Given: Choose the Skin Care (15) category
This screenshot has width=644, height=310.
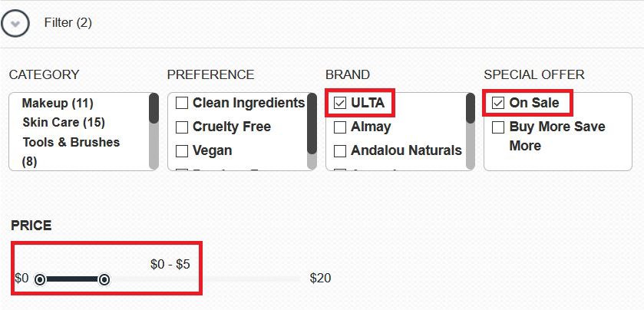Looking at the screenshot, I should click(63, 122).
